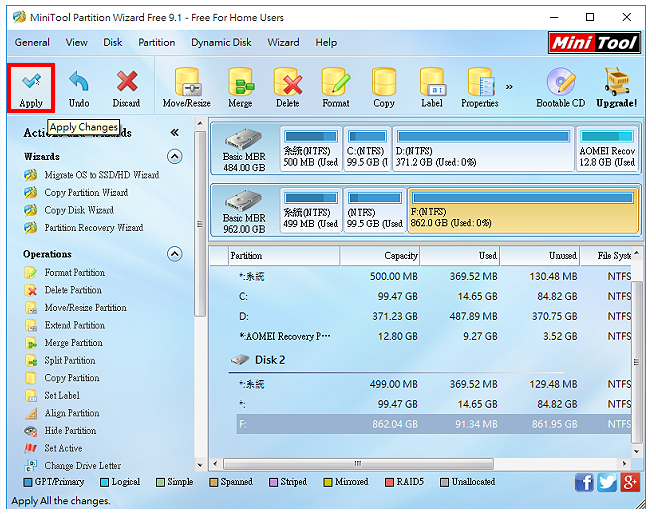Sort by the Used column header
Viewport: 656px width, 514px height.
point(460,256)
